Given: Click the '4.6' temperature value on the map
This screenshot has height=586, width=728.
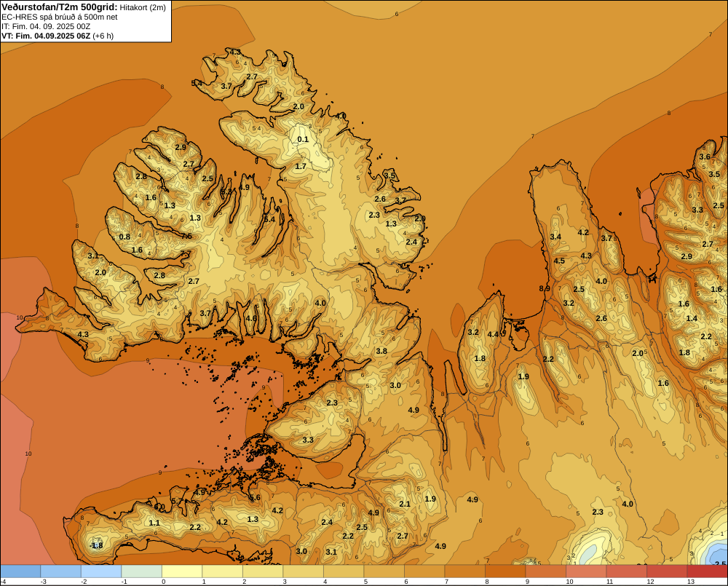Looking at the screenshot, I should pyautogui.click(x=251, y=318).
